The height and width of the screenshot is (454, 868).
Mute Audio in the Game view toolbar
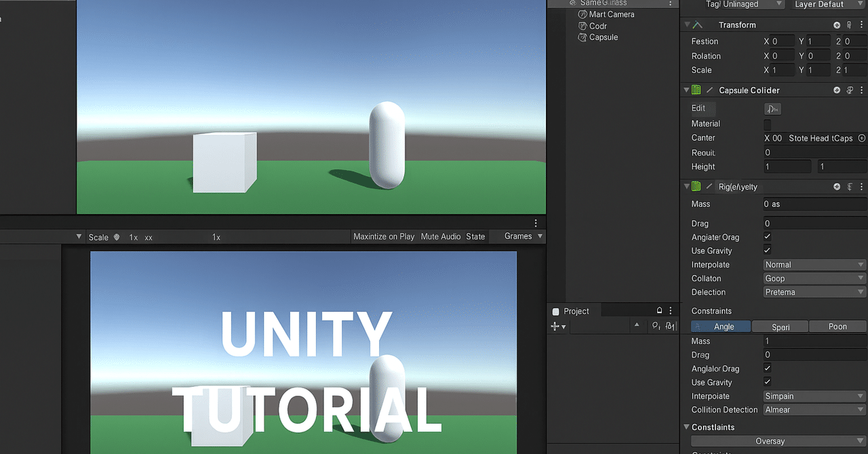click(441, 236)
